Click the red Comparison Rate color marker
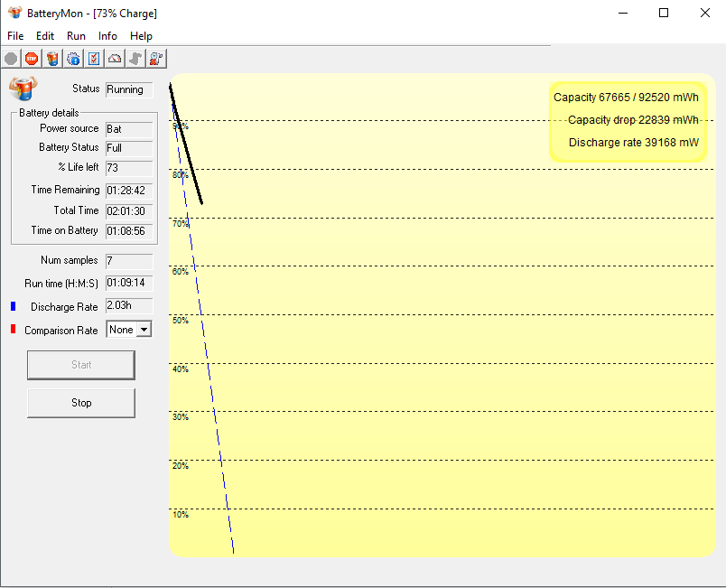726x588 pixels. (x=14, y=330)
